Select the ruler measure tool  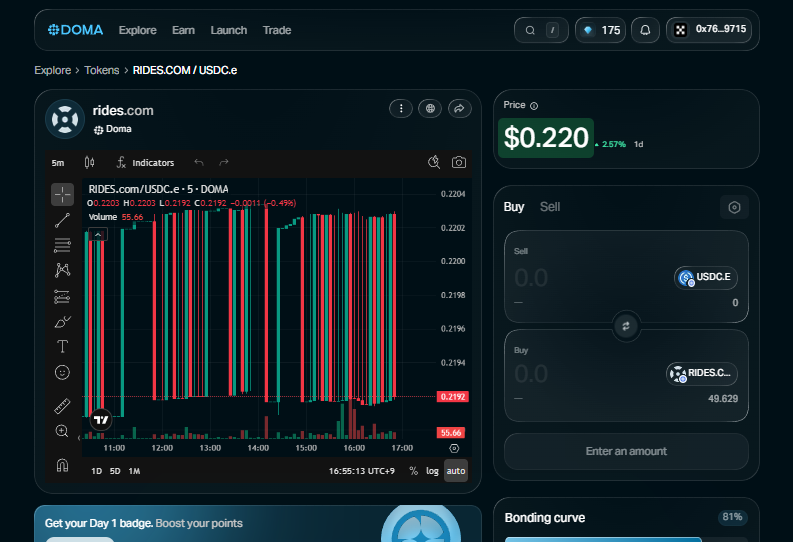[x=62, y=406]
